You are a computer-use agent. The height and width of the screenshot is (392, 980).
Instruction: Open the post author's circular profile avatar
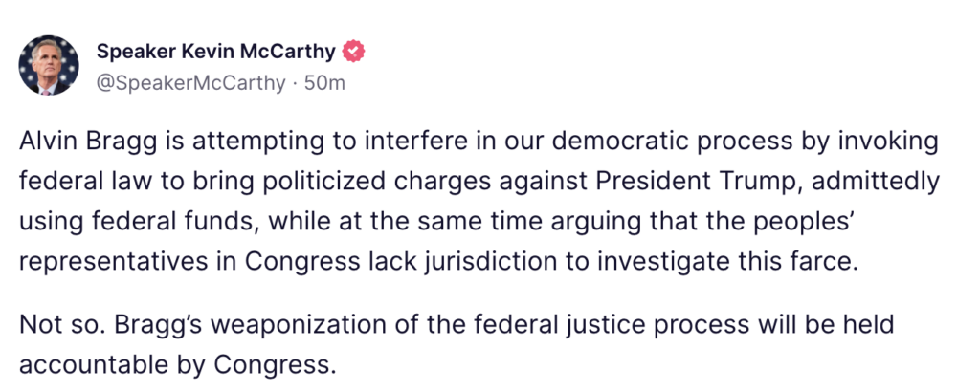coord(49,65)
